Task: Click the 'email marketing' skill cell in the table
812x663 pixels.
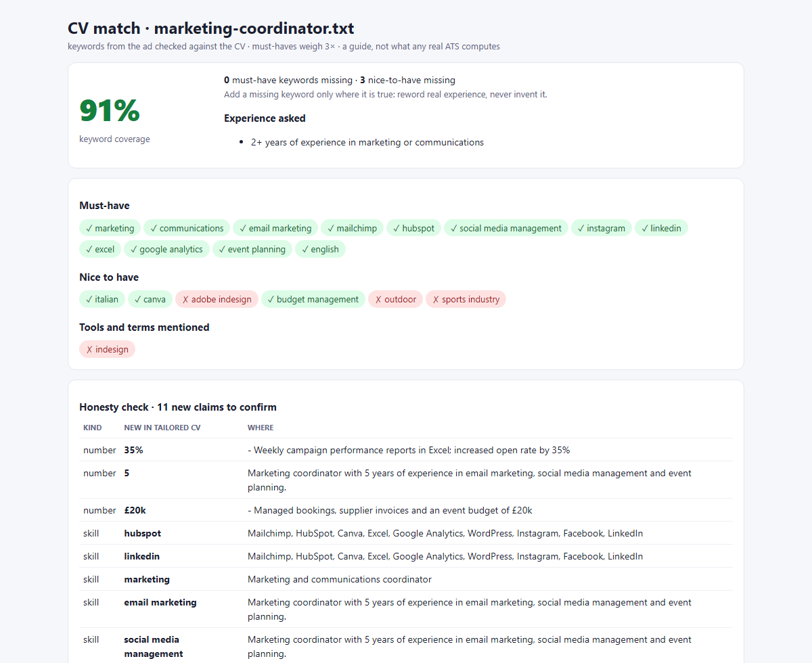Action: 160,602
